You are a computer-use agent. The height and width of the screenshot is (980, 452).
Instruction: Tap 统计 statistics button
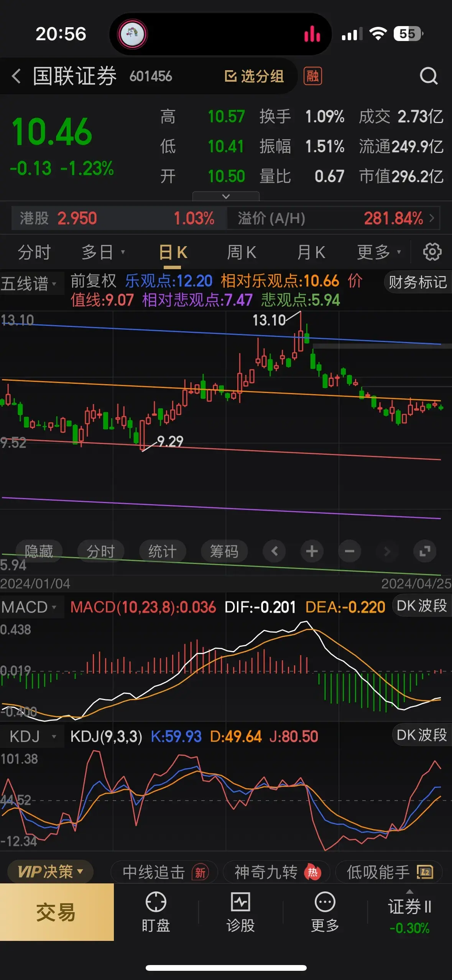(x=163, y=551)
